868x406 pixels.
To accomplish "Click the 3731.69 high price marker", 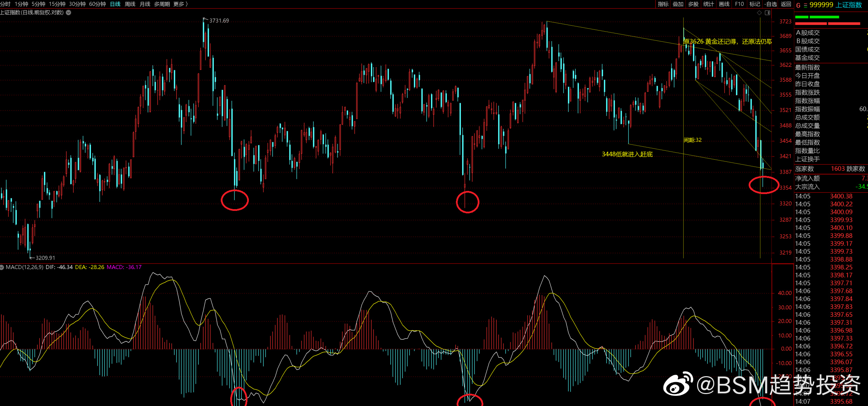I will 219,21.
